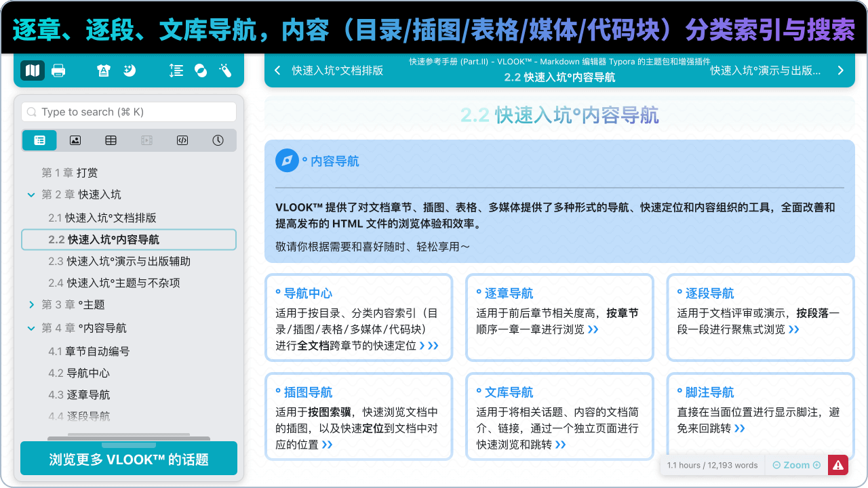Switch to the history clock tab
Viewport: 868px width, 488px height.
(218, 140)
